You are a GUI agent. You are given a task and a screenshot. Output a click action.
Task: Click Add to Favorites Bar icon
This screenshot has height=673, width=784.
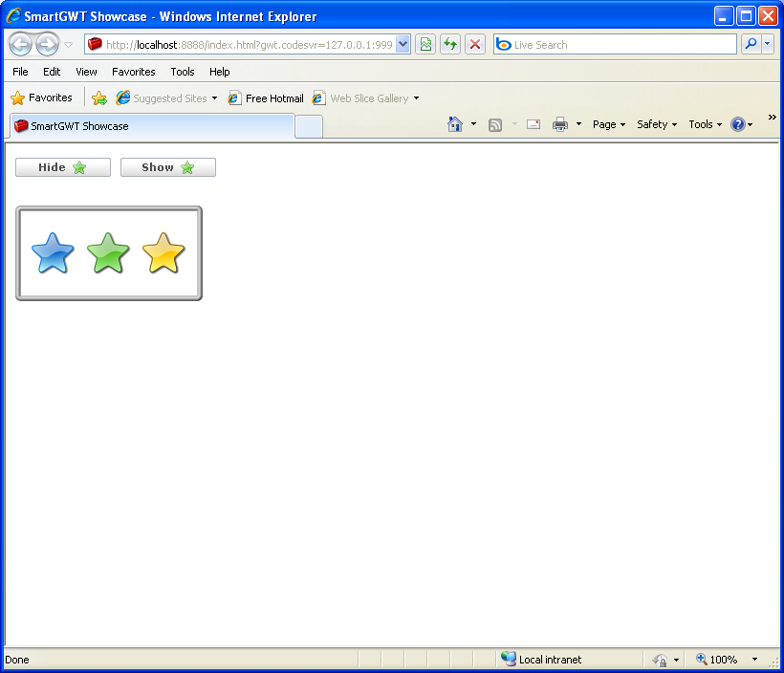99,98
